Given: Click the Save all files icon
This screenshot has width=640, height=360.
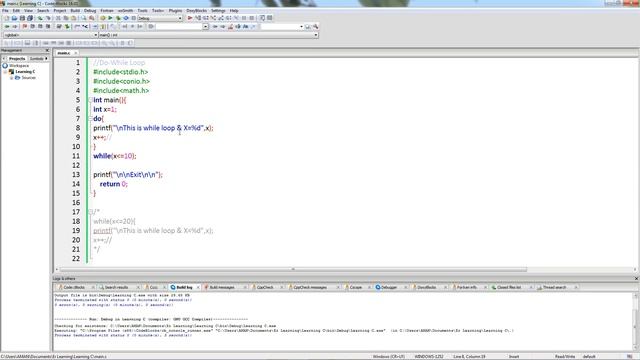Looking at the screenshot, I should click(x=30, y=18).
